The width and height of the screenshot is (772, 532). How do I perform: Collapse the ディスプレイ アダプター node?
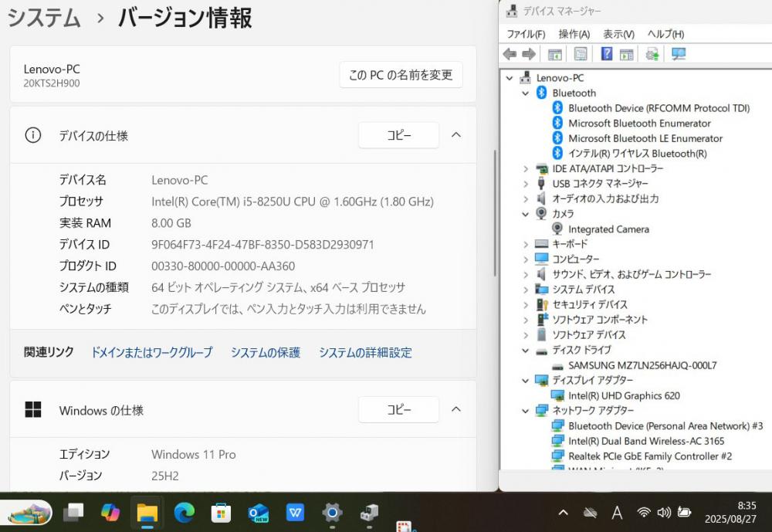pyautogui.click(x=525, y=381)
